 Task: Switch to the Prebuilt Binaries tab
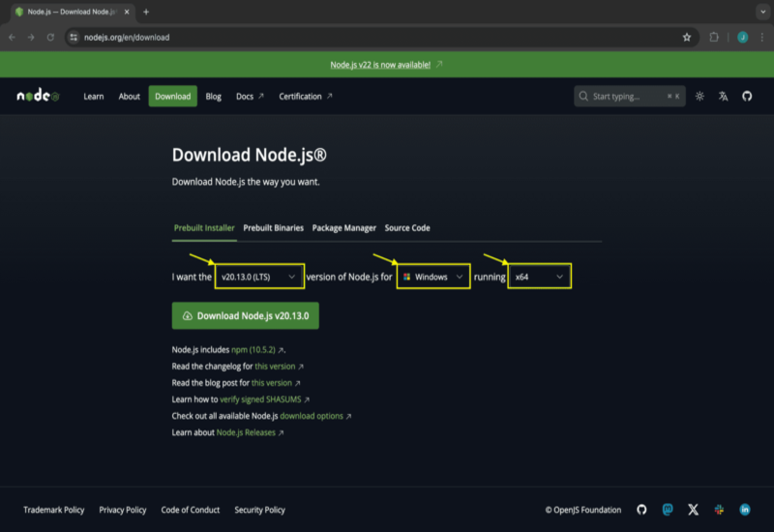(274, 228)
